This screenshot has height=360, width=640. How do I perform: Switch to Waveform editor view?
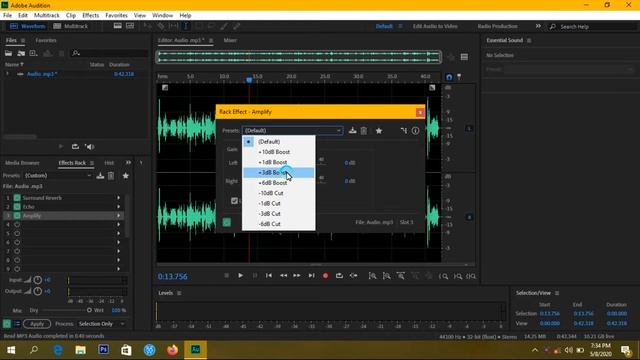pyautogui.click(x=28, y=26)
